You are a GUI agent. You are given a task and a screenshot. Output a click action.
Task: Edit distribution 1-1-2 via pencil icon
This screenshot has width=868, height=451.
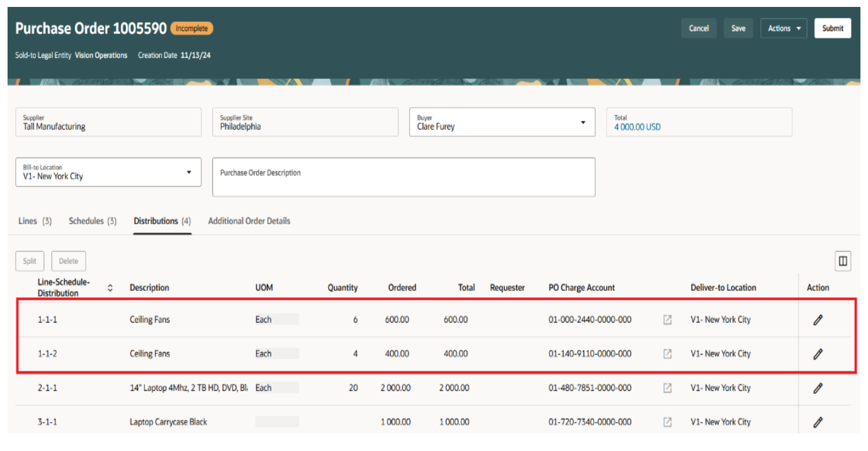click(x=817, y=353)
